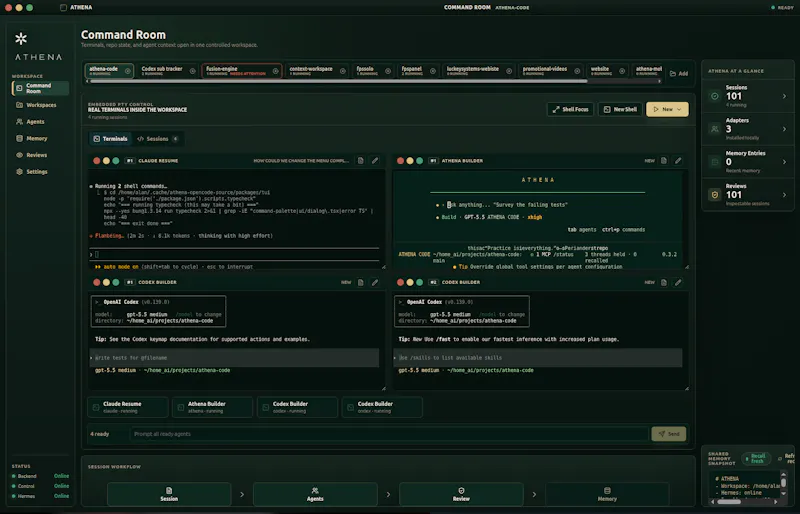Select the Terminals tab
The width and height of the screenshot is (800, 514).
(110, 139)
